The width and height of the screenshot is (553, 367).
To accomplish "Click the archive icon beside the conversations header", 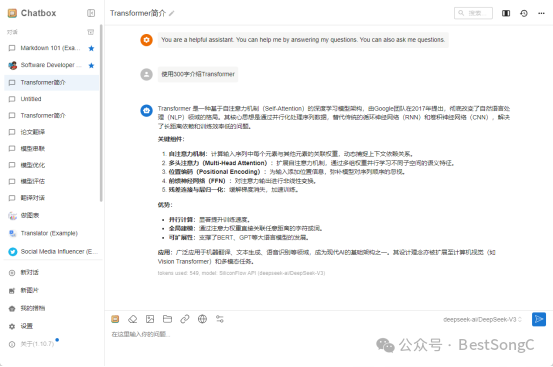I will coord(91,32).
